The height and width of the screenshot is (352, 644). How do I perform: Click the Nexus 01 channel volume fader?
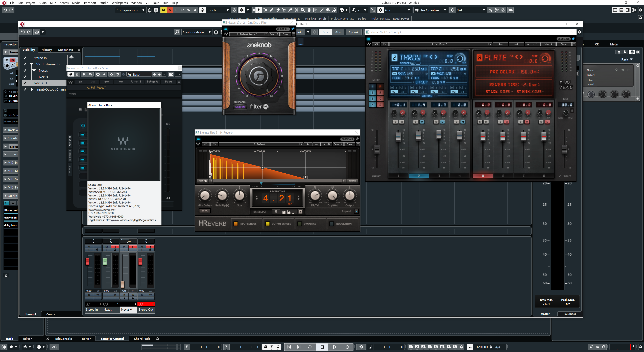pos(123,285)
